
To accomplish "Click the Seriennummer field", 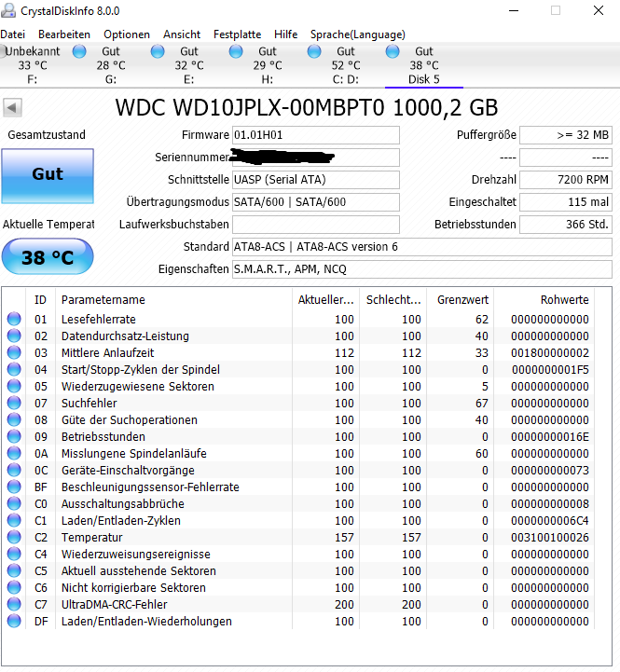I will tap(315, 158).
